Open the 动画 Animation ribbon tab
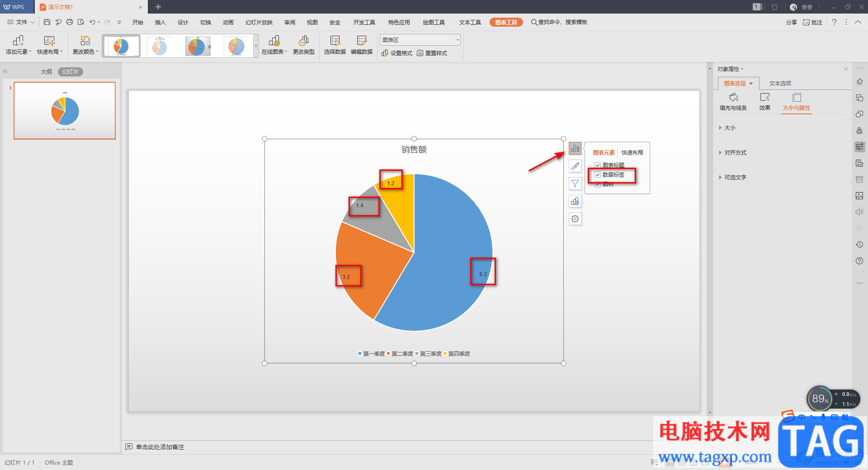 pyautogui.click(x=228, y=22)
